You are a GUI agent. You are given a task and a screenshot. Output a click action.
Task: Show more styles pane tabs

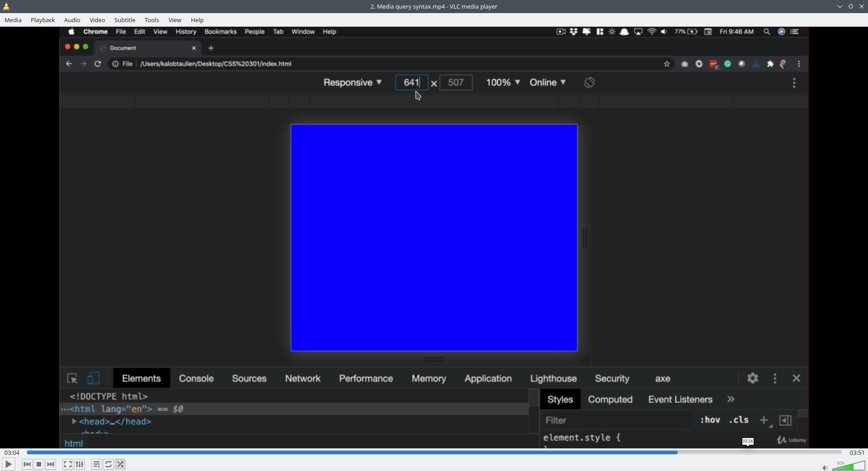coord(731,399)
